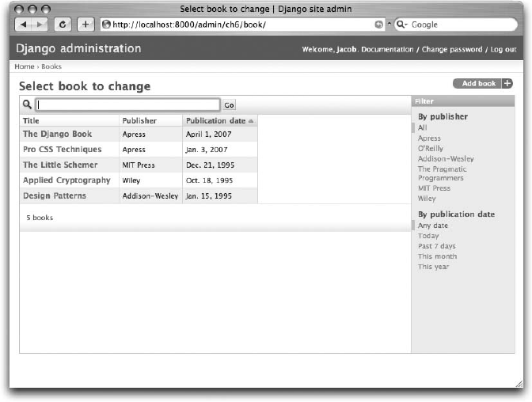Click the window resize grip icon
Viewport: 532px width, 402px height.
[519, 384]
